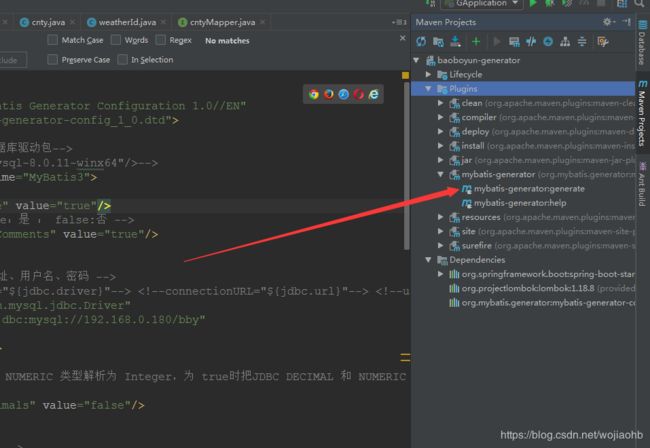The width and height of the screenshot is (650, 448).
Task: Open in Opera browser icon
Action: pos(359,94)
